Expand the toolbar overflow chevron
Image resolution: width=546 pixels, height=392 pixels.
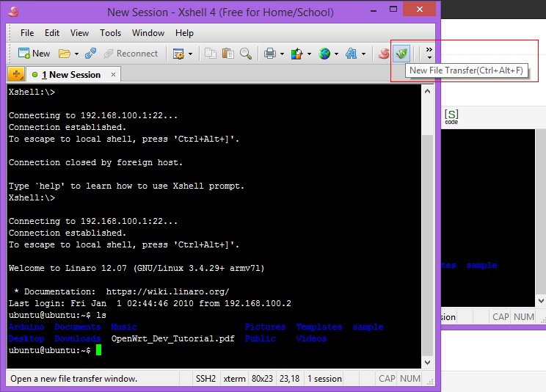tap(429, 53)
